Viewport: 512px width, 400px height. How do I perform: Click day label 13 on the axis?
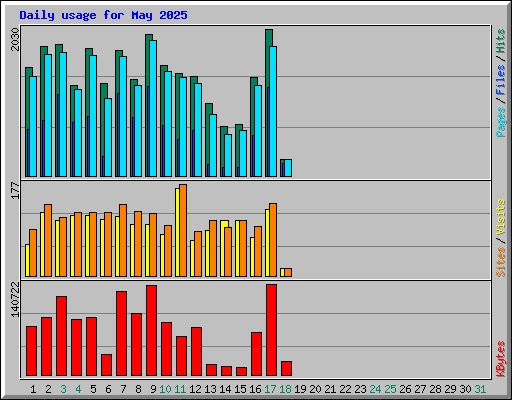pos(210,389)
